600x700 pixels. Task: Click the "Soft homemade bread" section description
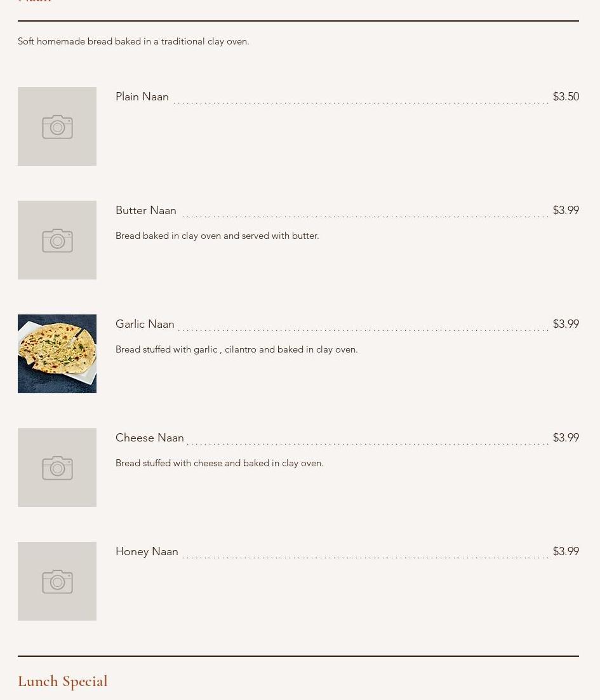pyautogui.click(x=133, y=41)
